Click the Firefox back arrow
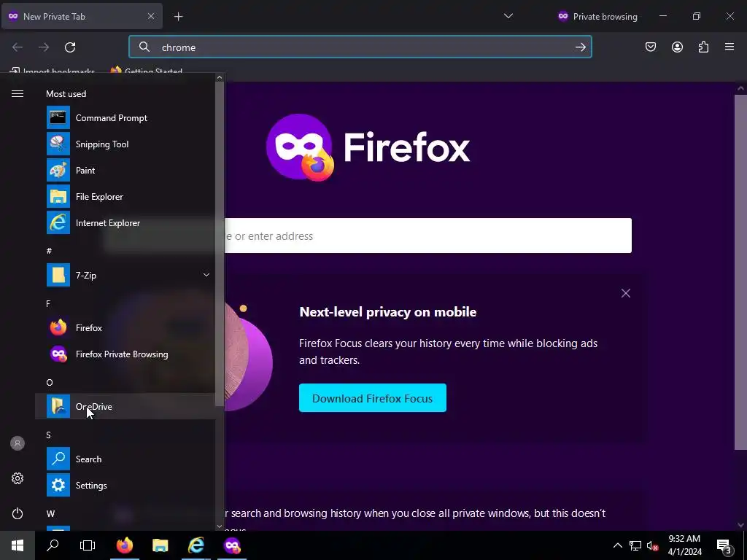 (18, 47)
